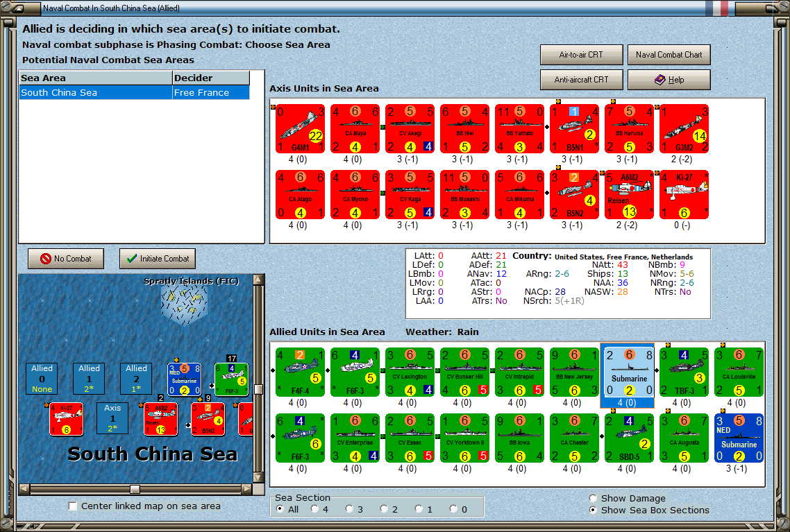
Task: Click map scroll left arrow
Action: click(24, 488)
